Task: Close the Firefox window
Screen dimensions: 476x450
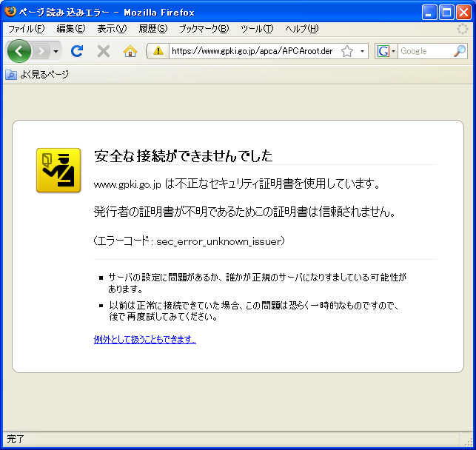Action: click(464, 12)
